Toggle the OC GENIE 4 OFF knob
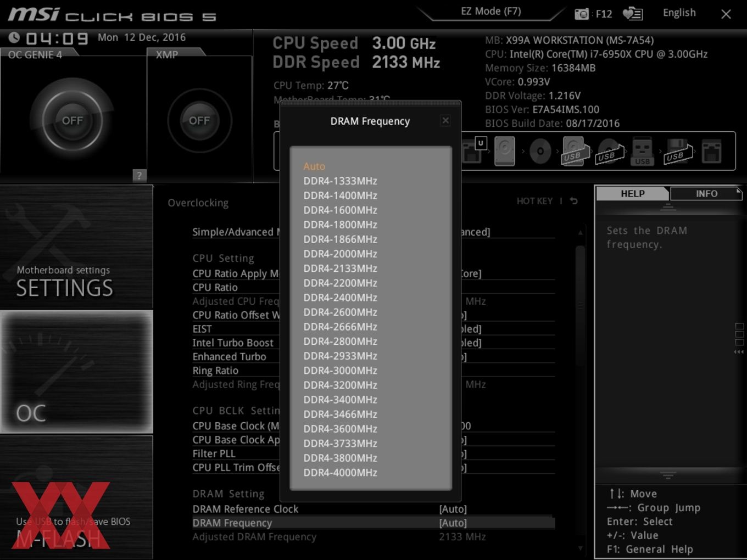 coord(73,120)
